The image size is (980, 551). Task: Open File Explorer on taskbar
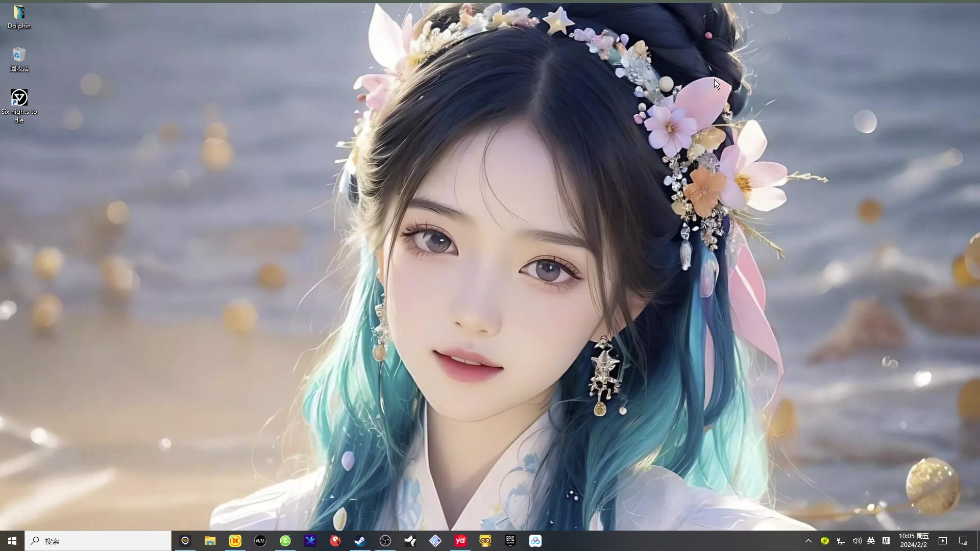[210, 541]
